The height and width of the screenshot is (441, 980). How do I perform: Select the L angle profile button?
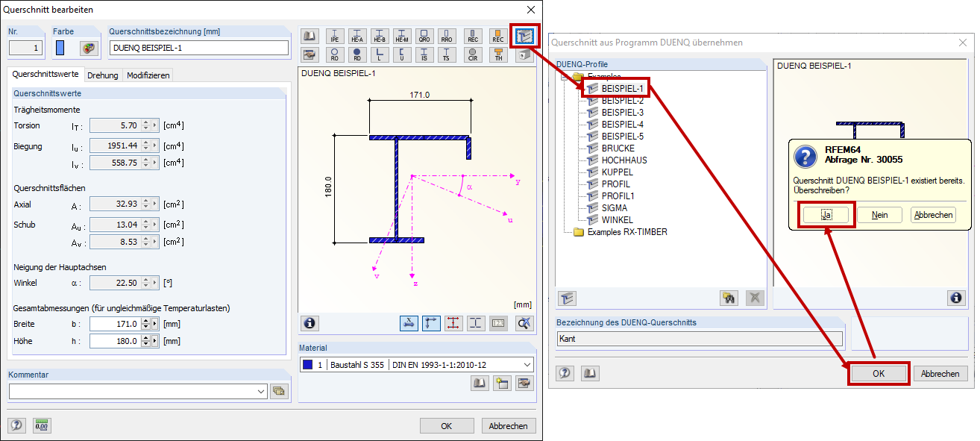click(x=380, y=54)
